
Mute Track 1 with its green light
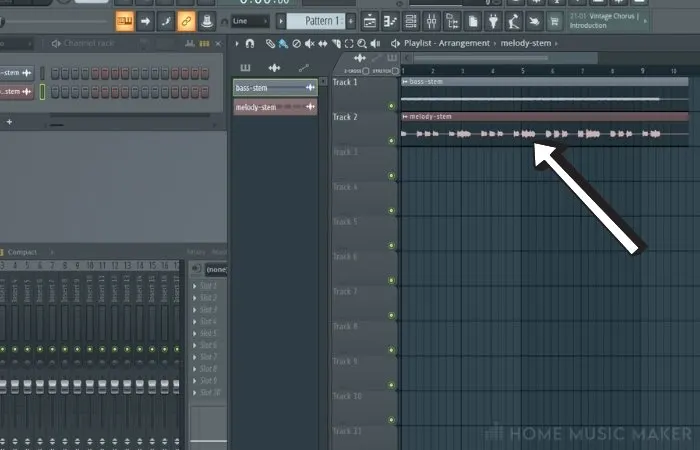coord(392,106)
